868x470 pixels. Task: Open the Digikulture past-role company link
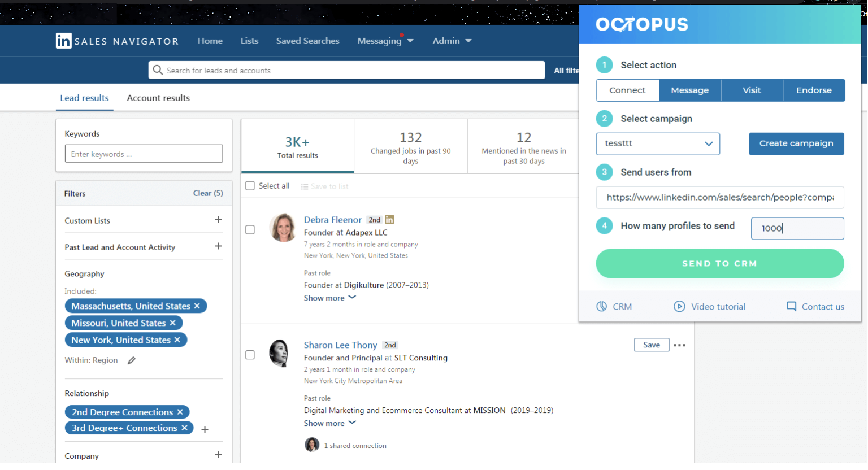364,285
